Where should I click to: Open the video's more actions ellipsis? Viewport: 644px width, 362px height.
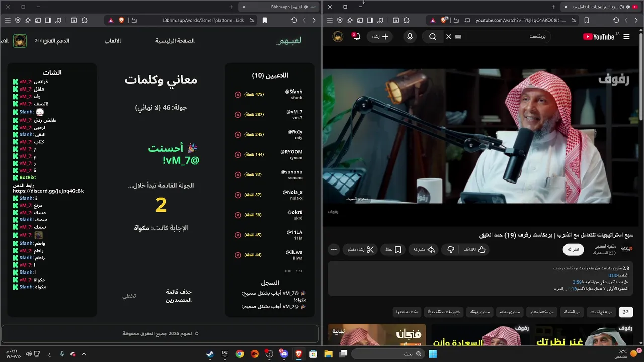click(334, 250)
